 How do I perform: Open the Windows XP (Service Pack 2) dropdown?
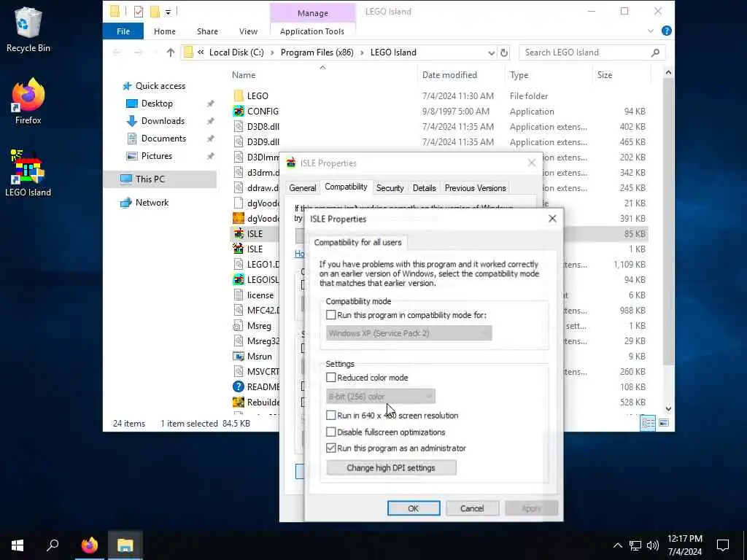click(409, 332)
